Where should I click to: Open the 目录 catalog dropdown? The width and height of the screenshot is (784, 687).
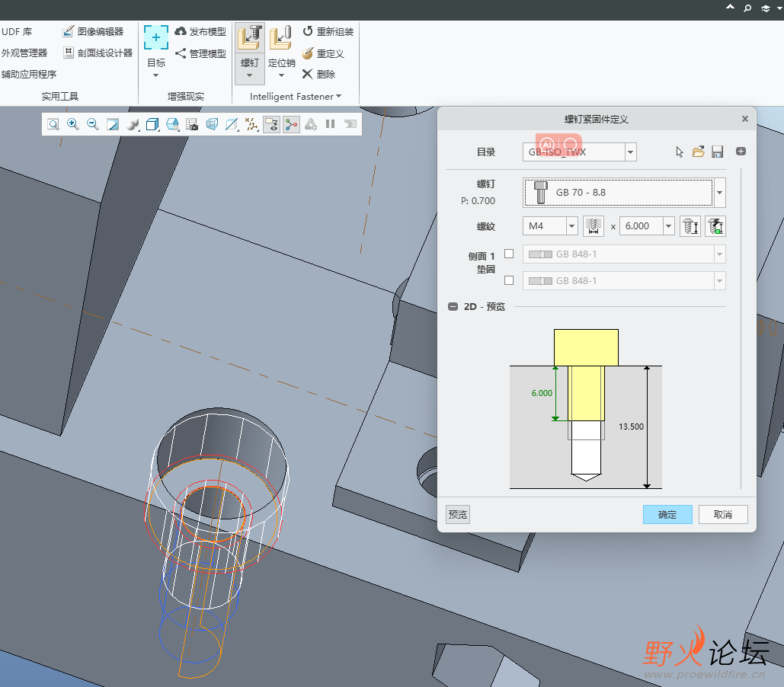631,152
